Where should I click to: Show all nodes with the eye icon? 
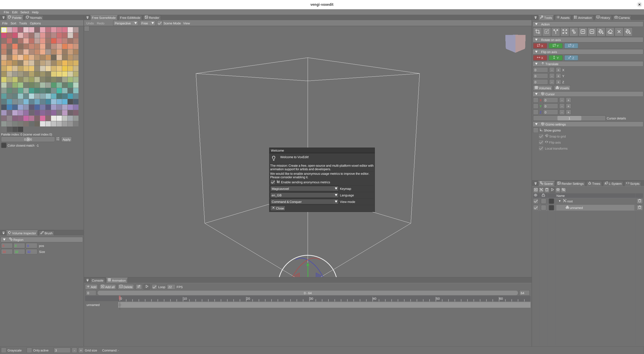pyautogui.click(x=558, y=190)
